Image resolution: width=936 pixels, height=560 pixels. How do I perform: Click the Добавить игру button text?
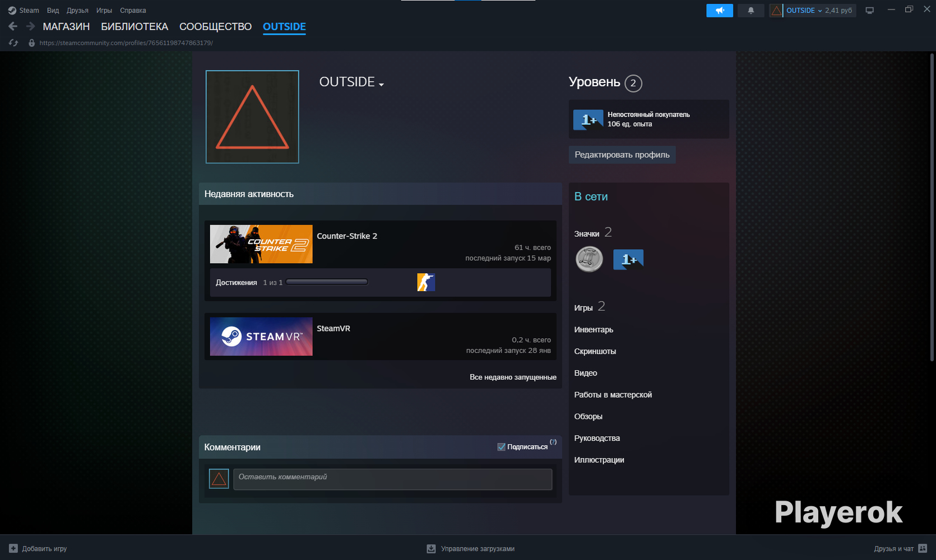point(44,549)
